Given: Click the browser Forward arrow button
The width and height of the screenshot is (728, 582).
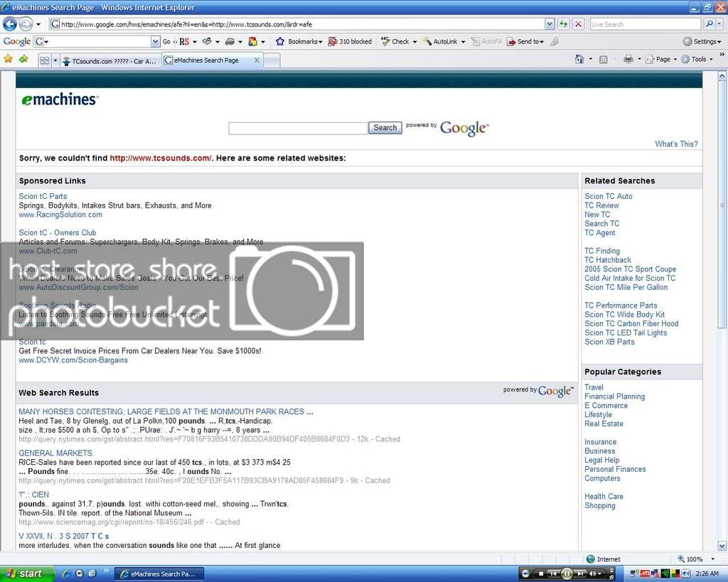Looking at the screenshot, I should point(26,23).
